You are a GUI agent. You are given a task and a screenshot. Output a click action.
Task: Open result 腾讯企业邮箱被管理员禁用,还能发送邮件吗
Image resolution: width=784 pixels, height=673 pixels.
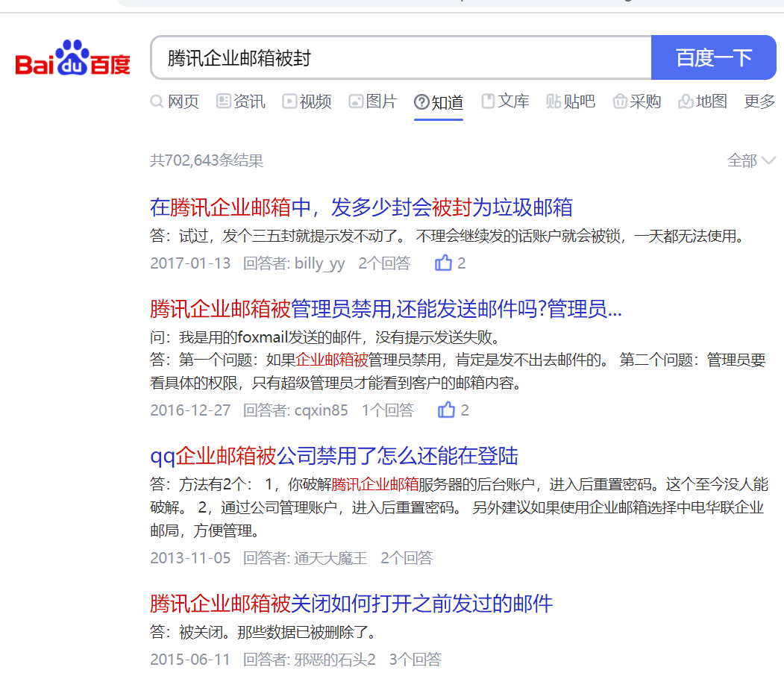pyautogui.click(x=386, y=309)
